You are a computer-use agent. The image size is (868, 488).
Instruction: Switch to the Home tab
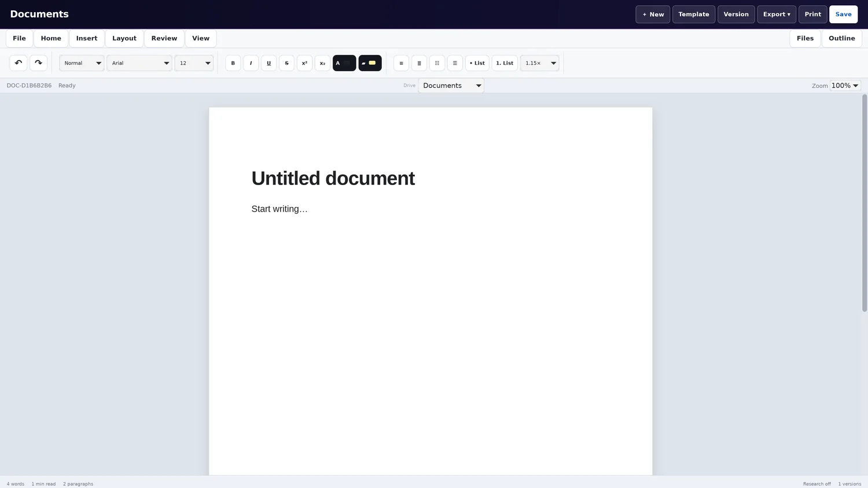[x=51, y=38]
